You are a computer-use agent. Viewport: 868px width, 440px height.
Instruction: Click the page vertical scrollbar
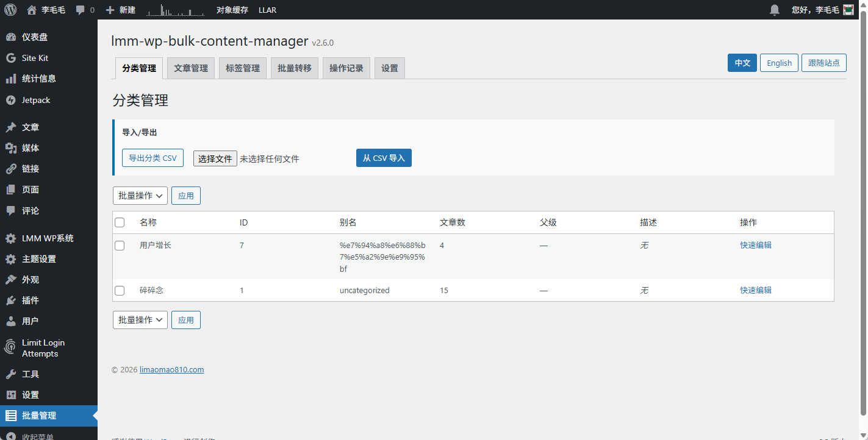[863, 213]
